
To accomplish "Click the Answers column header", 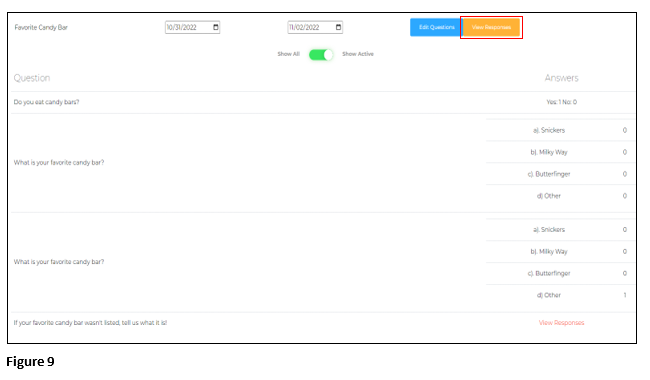I will pos(561,78).
